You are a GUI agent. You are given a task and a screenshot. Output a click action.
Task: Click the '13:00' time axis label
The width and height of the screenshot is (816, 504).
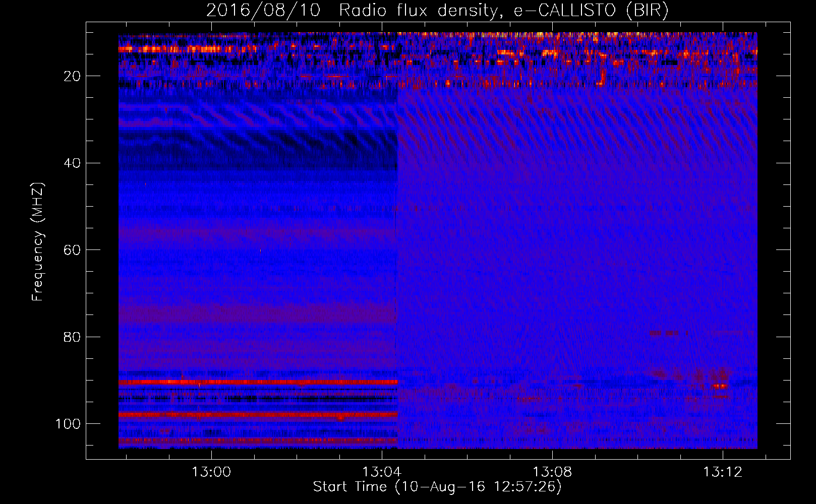[x=211, y=472]
